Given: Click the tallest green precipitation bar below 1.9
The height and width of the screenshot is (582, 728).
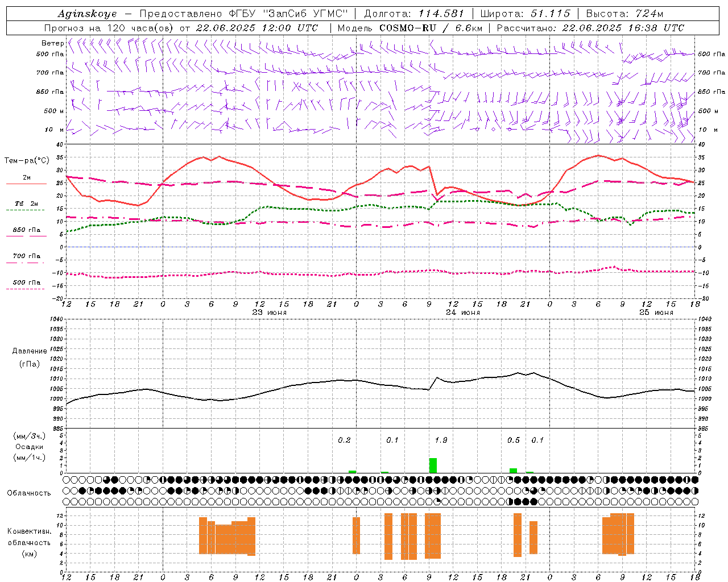Looking at the screenshot, I should pyautogui.click(x=433, y=465).
